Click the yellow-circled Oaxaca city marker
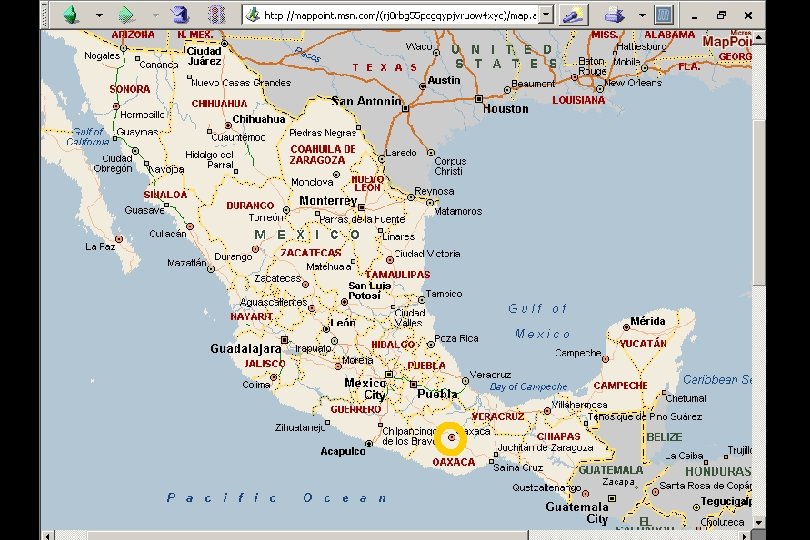Screen dimensions: 810x540 [x=451, y=438]
